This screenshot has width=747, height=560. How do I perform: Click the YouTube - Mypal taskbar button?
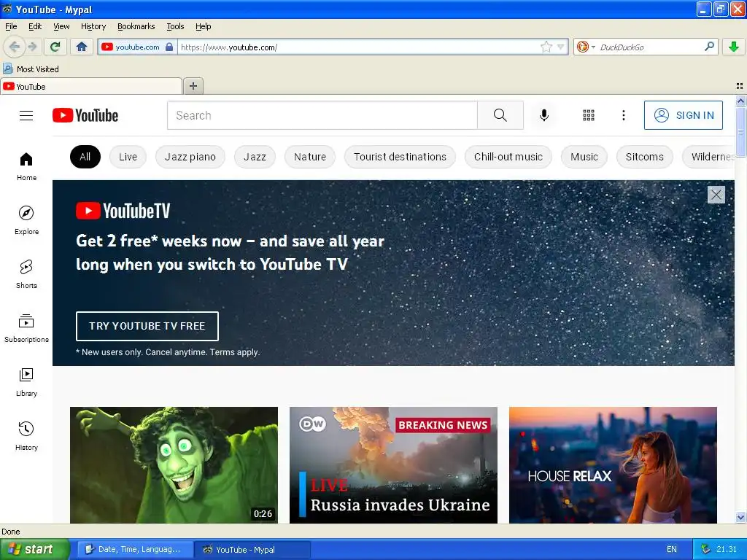[x=252, y=550]
